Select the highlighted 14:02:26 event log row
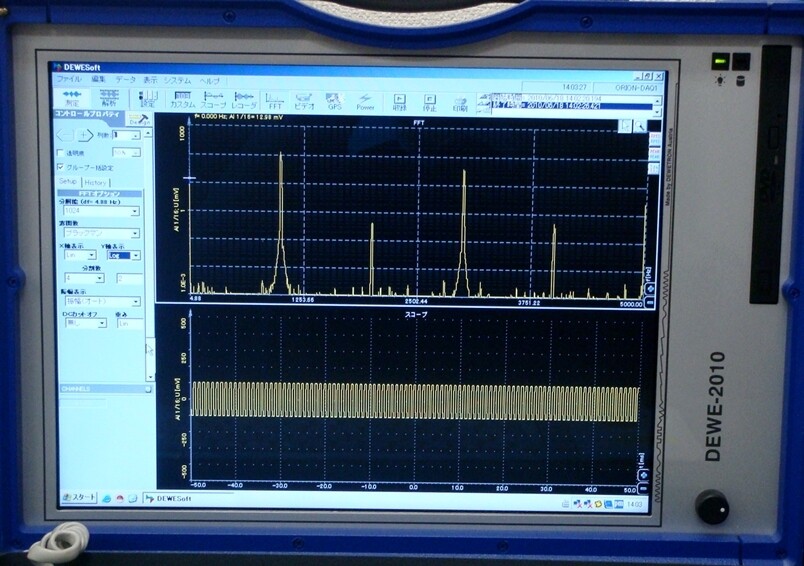804x566 pixels. (571, 106)
